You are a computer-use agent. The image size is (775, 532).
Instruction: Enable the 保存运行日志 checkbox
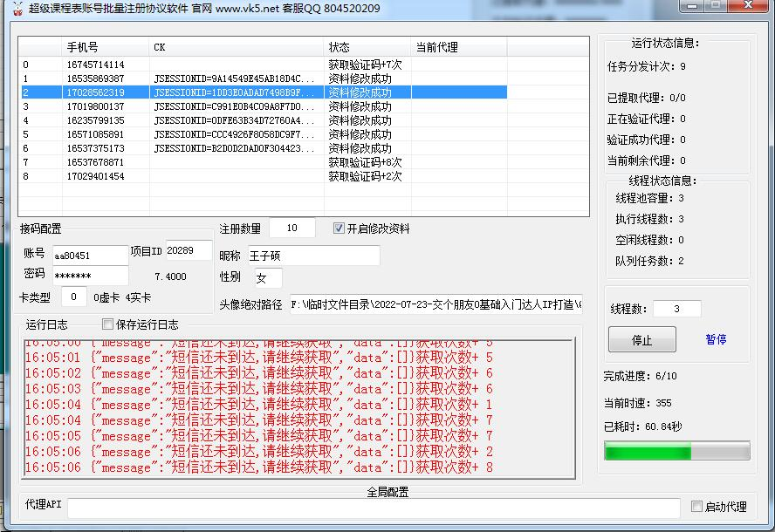point(109,324)
